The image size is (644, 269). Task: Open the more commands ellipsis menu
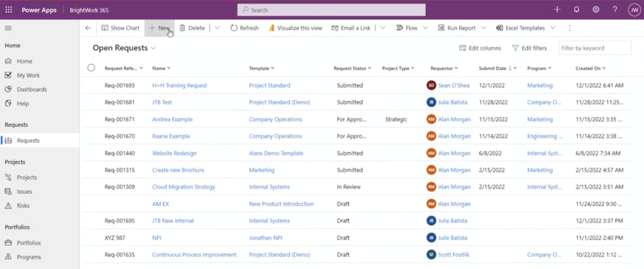[570, 28]
